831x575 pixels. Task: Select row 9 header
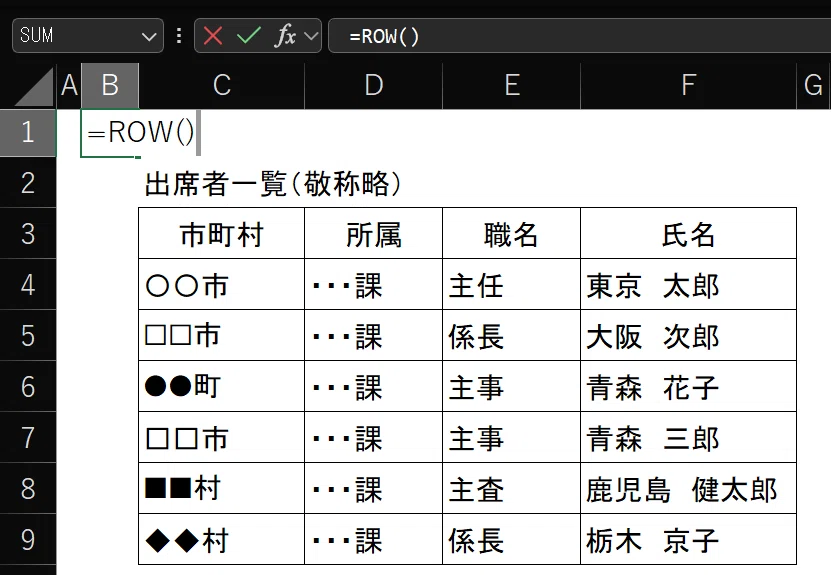coord(28,539)
